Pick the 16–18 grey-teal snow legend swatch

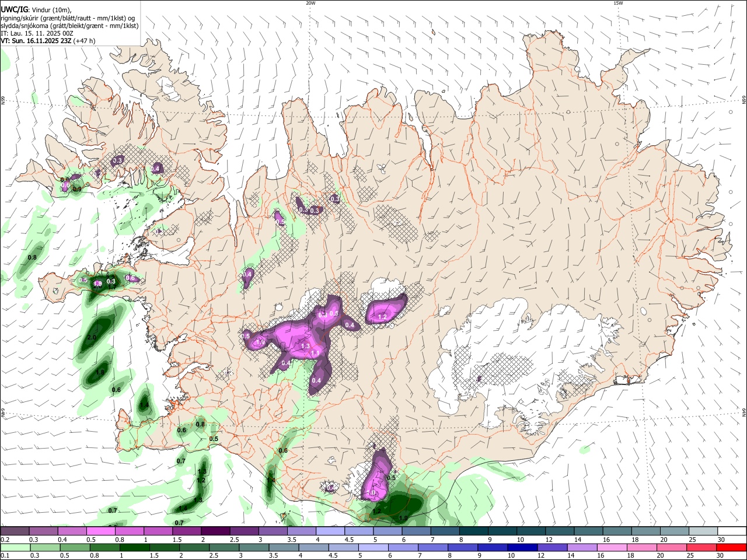[x=617, y=531]
